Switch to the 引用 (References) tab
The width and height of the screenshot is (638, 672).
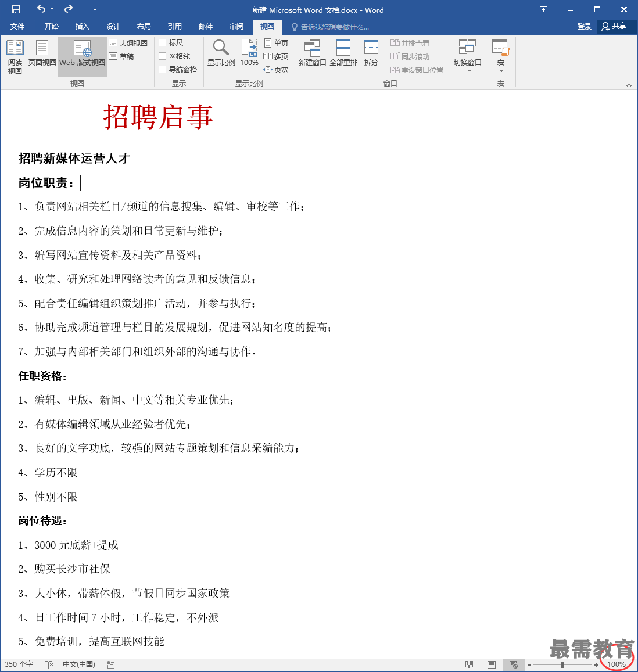point(175,27)
